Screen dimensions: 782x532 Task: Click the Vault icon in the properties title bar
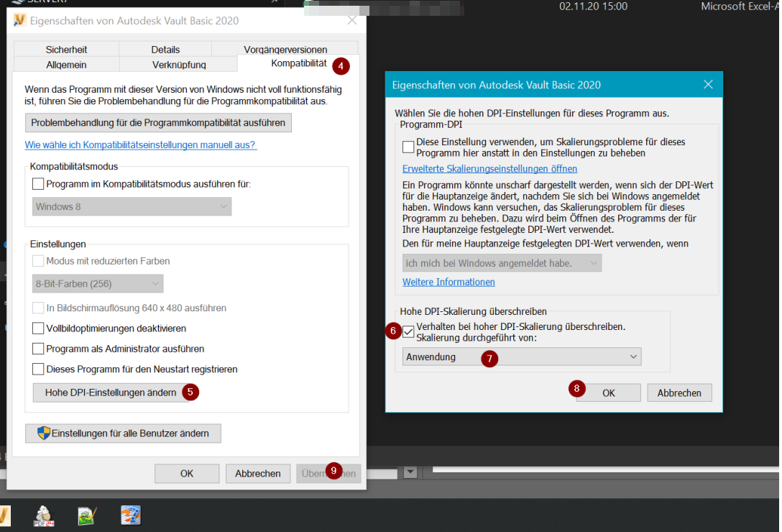click(19, 20)
